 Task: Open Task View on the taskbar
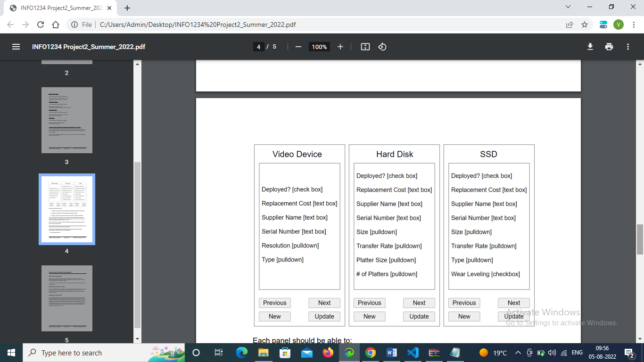pos(219,353)
